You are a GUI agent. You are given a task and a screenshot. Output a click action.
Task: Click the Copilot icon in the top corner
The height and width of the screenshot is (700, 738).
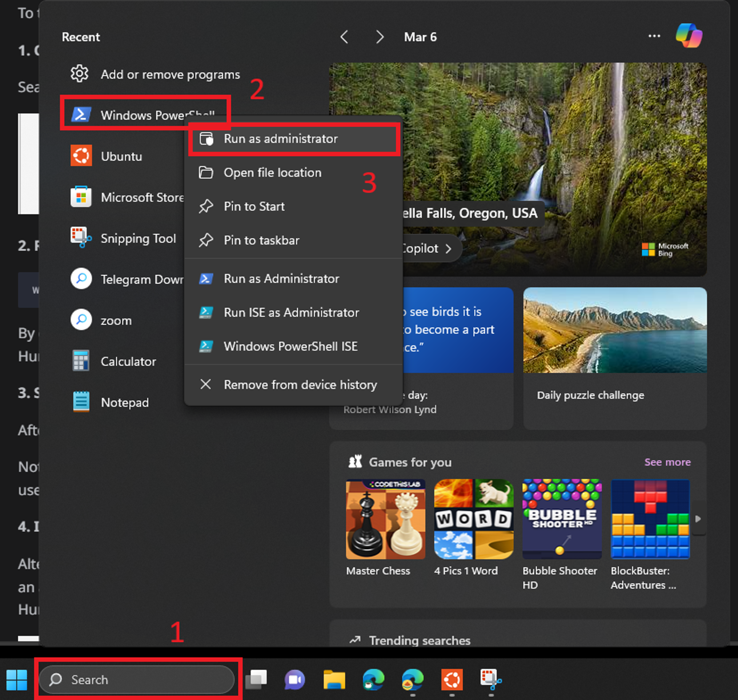click(x=689, y=36)
